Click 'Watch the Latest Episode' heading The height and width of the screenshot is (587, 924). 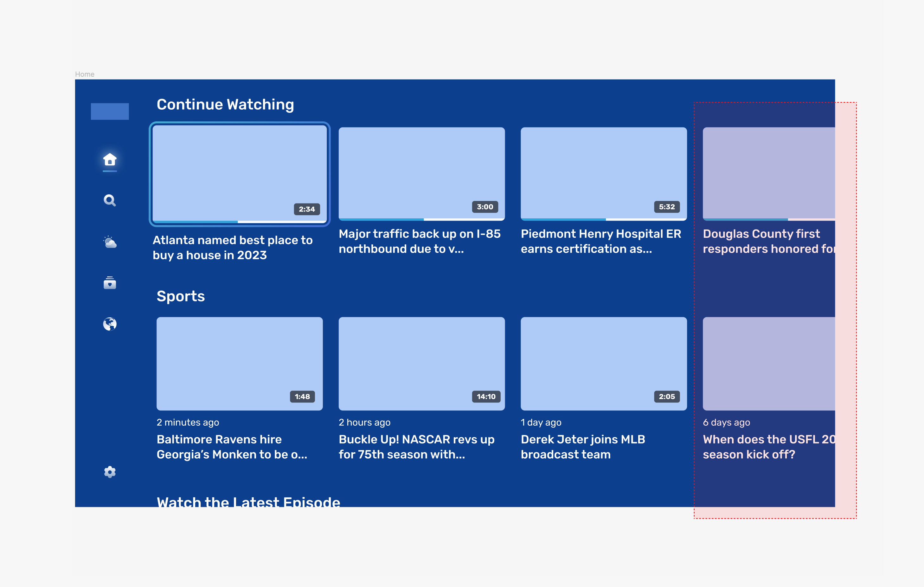tap(248, 501)
